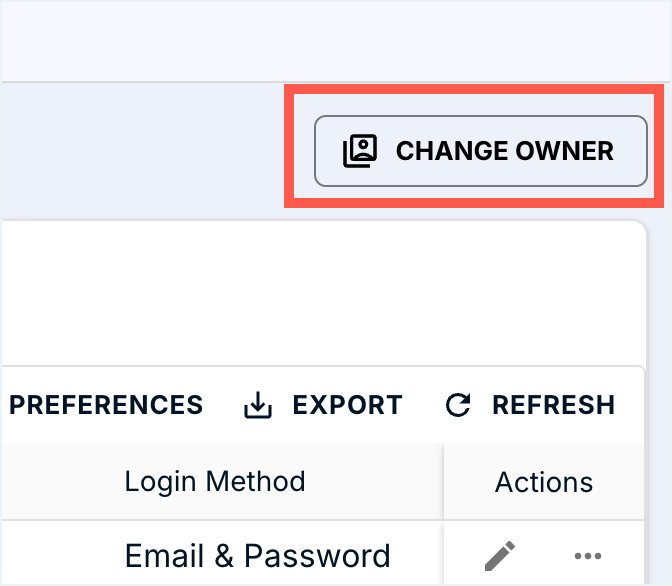This screenshot has height=586, width=672.
Task: Click the pencil edit icon in Actions
Action: (x=500, y=555)
